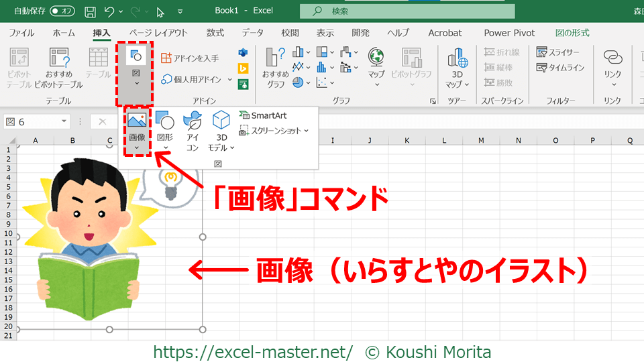Open the 図形 (Shapes) gallery

[x=165, y=131]
